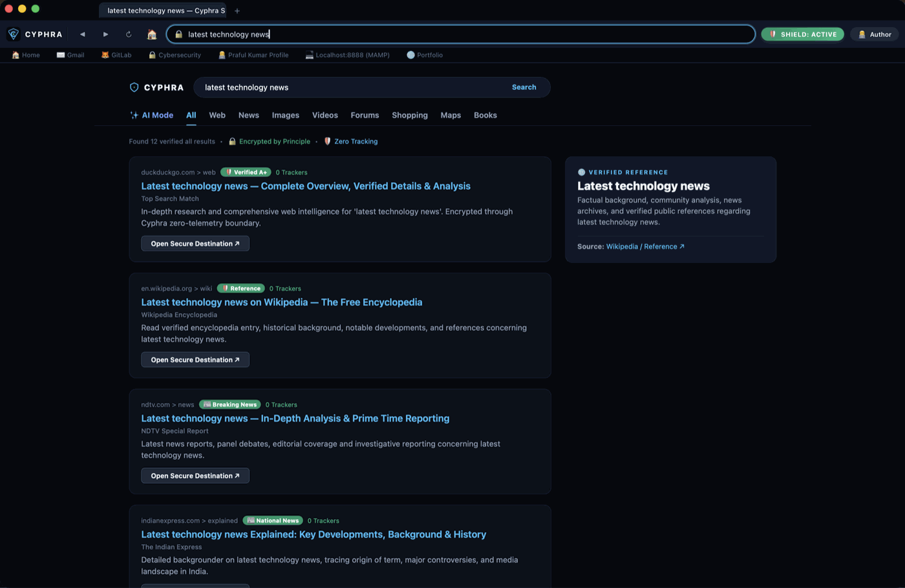Open Secure Destination for the duckduckgo result
The image size is (905, 588).
[195, 244]
